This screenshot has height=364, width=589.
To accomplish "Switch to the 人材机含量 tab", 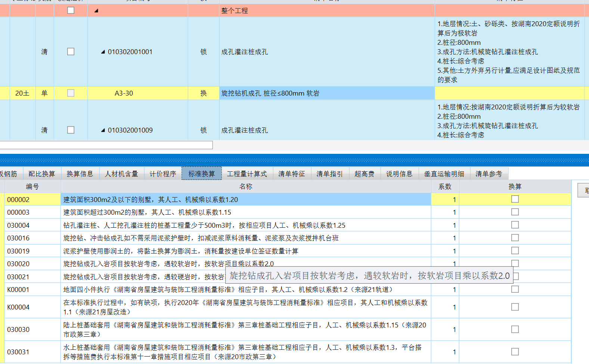I will click(121, 174).
